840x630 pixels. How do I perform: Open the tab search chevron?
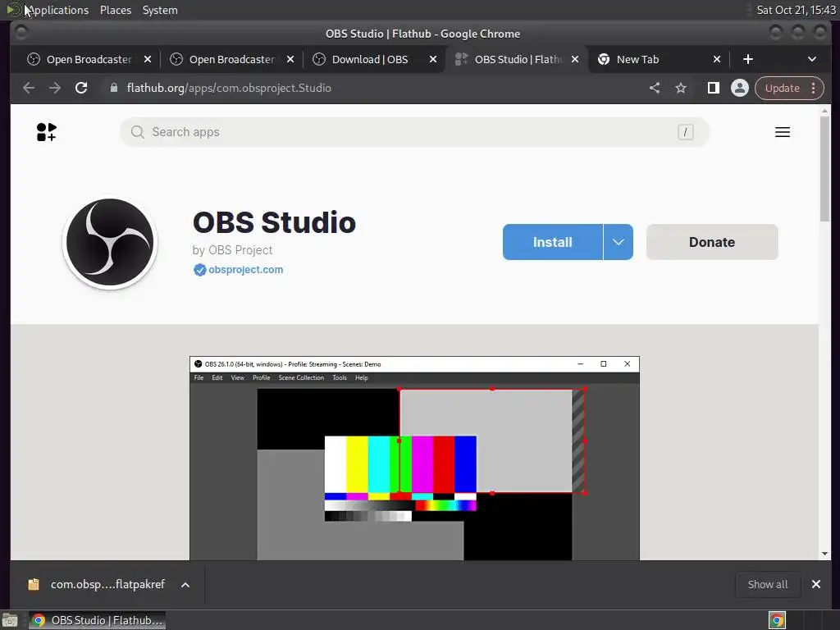(811, 59)
